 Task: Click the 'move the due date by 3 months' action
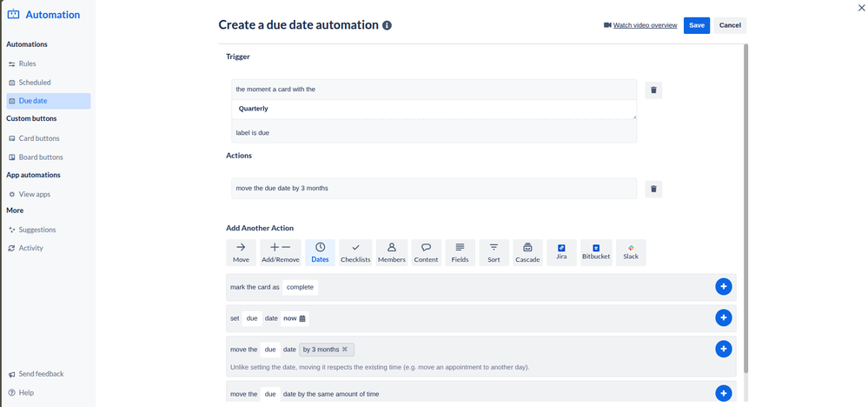[x=434, y=188]
